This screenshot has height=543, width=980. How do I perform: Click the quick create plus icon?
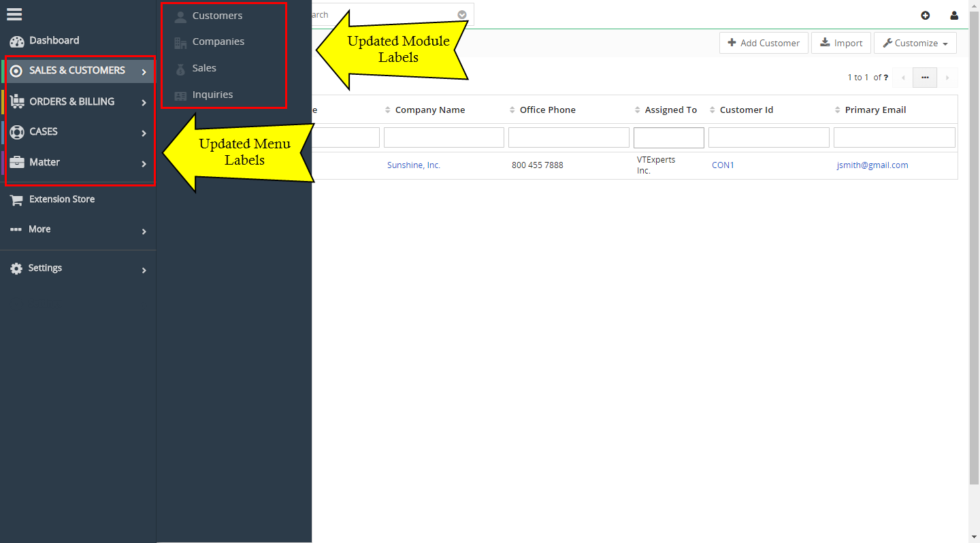(x=925, y=15)
